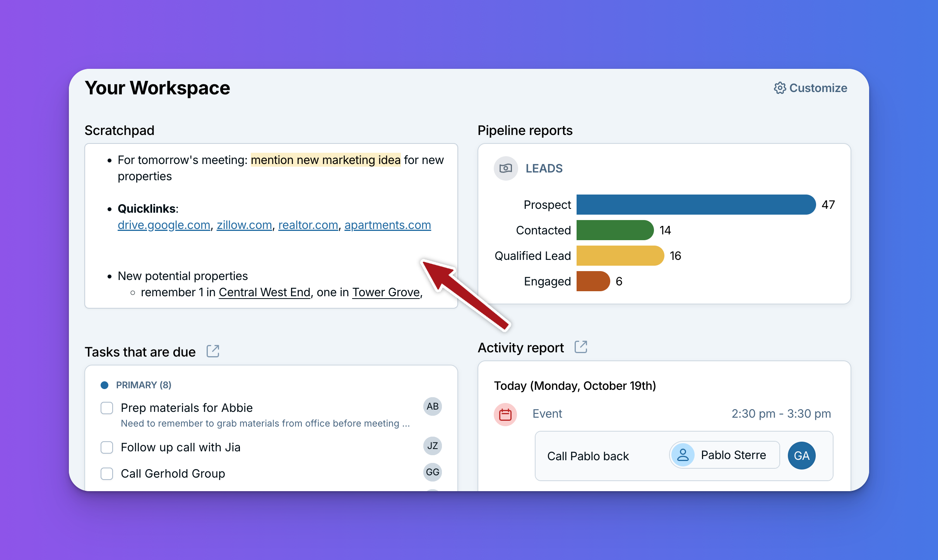Click the Scratchpad section heading

[x=119, y=130]
